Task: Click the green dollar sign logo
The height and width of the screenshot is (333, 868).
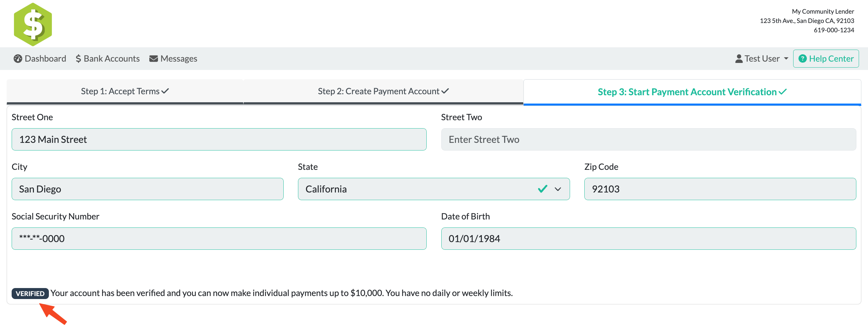Action: [33, 24]
